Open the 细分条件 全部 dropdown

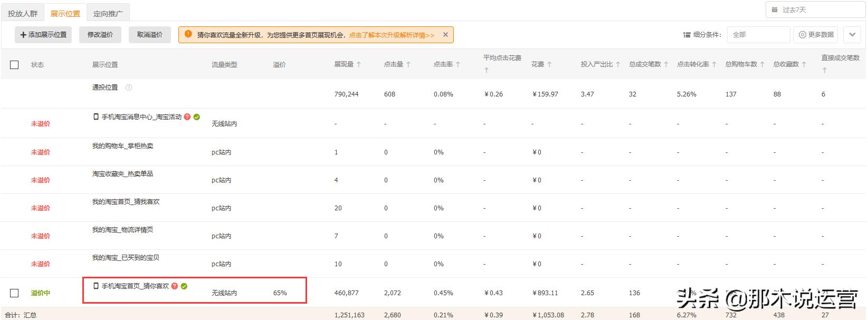(758, 35)
